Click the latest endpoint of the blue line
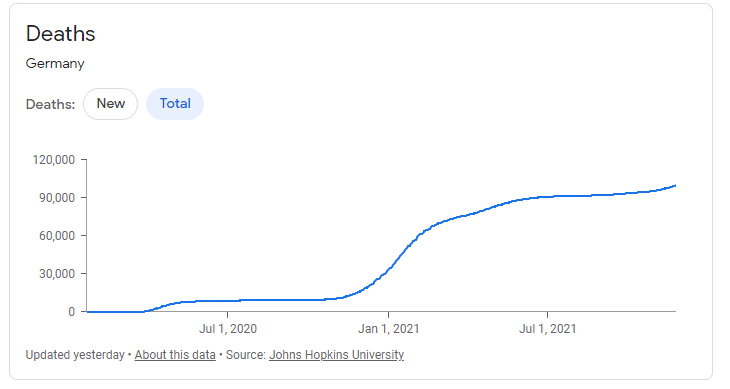The width and height of the screenshot is (730, 389). tap(675, 186)
